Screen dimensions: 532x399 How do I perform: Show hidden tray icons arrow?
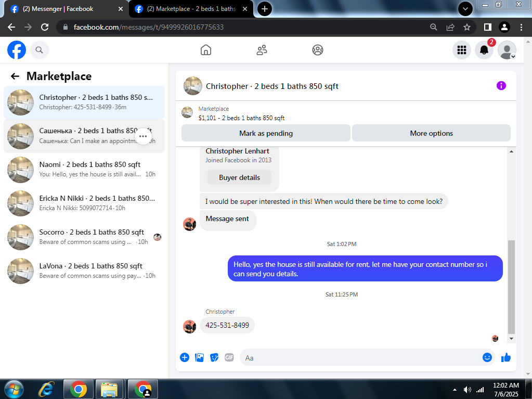(x=455, y=390)
